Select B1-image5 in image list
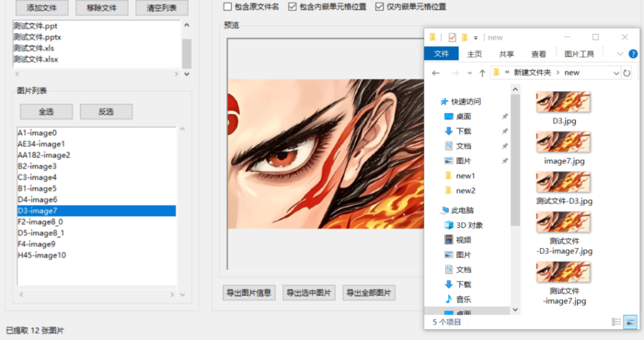The image size is (644, 340). [96, 188]
